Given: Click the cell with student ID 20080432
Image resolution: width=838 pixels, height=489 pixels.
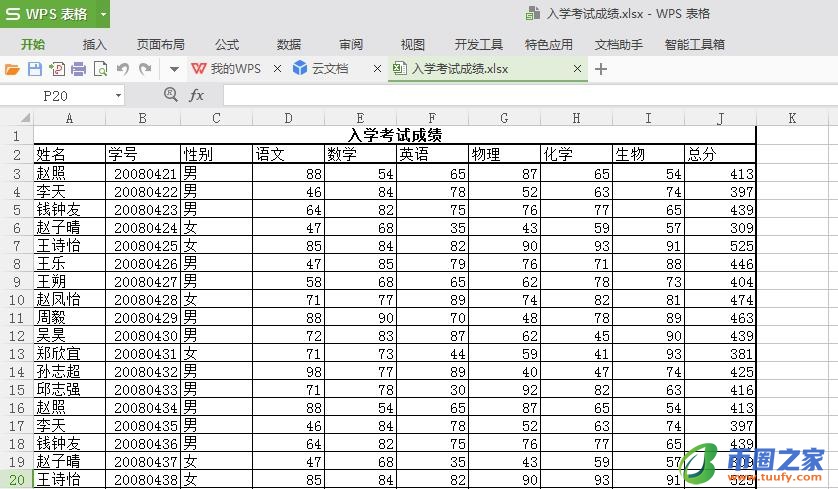Looking at the screenshot, I should tap(143, 371).
